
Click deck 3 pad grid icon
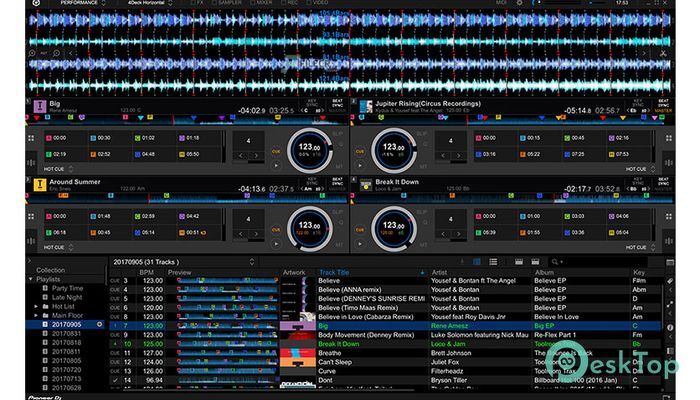click(31, 217)
